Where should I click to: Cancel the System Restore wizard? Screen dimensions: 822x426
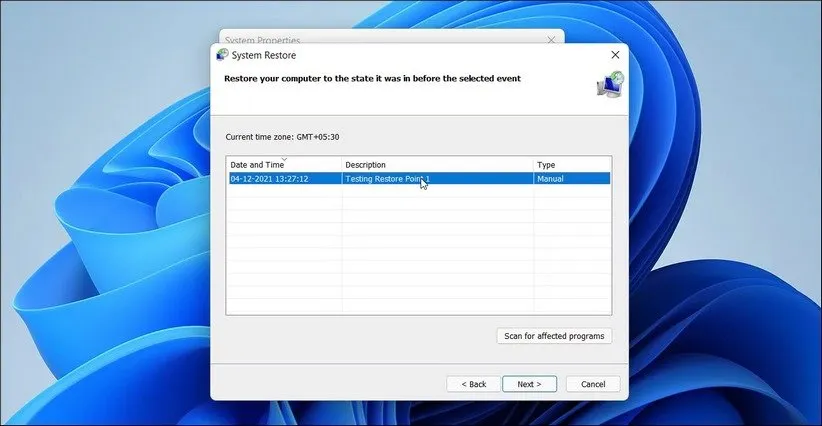click(593, 384)
